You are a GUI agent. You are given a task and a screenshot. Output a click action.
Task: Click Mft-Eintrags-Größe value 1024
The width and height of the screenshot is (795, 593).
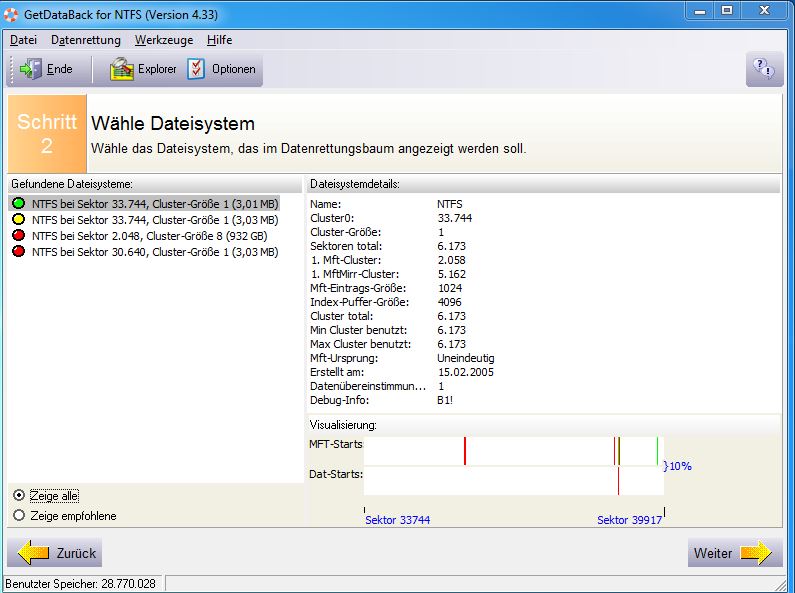tap(450, 288)
